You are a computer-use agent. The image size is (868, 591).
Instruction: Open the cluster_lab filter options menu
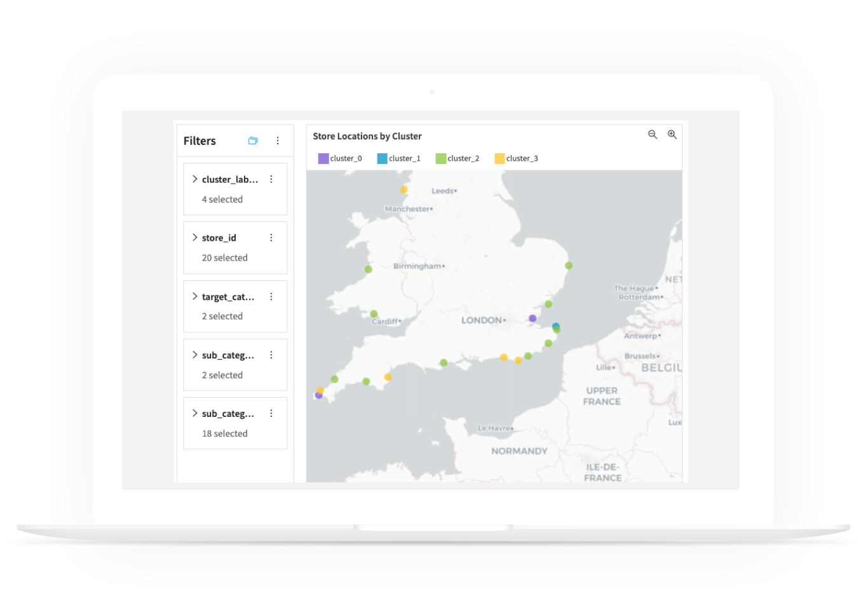click(x=271, y=179)
